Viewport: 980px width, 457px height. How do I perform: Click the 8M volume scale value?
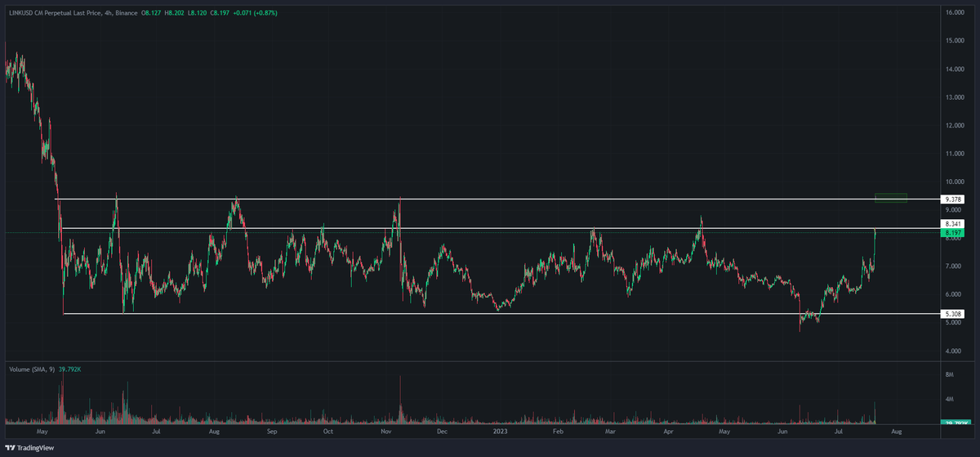click(x=951, y=374)
